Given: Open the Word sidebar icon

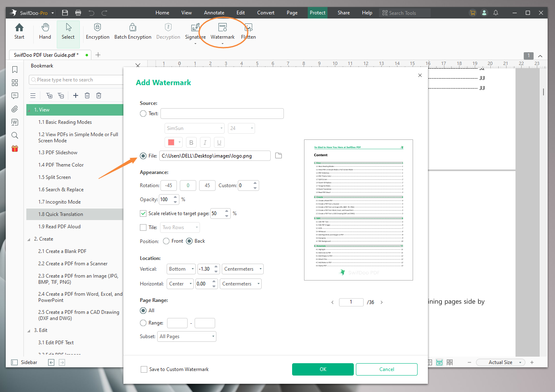Looking at the screenshot, I should point(15,122).
